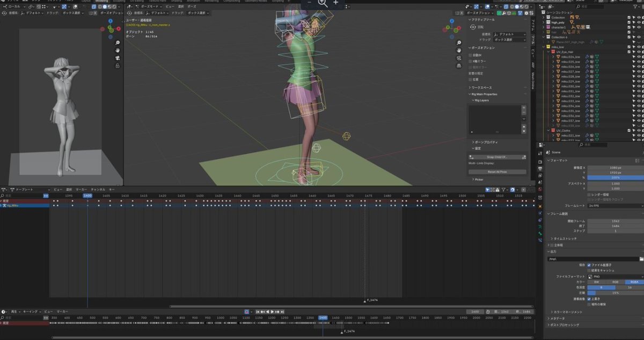Collapse the UV_Eye_Hair collection
Image resolution: width=644 pixels, height=340 pixels.
[x=548, y=52]
